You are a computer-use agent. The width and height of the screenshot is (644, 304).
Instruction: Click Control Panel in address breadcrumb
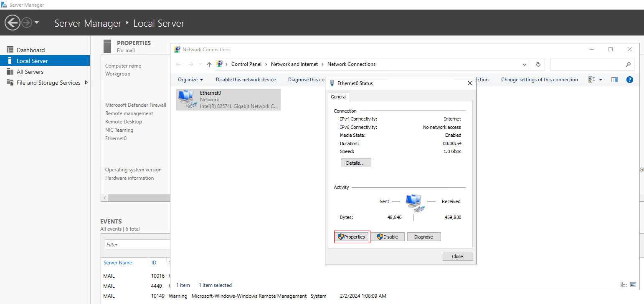(x=246, y=64)
